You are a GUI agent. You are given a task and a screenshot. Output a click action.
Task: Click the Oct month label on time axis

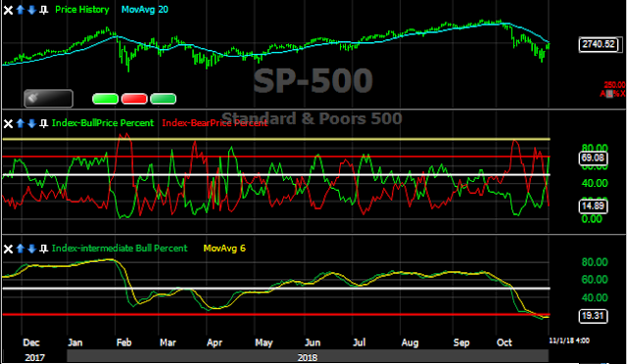(504, 342)
